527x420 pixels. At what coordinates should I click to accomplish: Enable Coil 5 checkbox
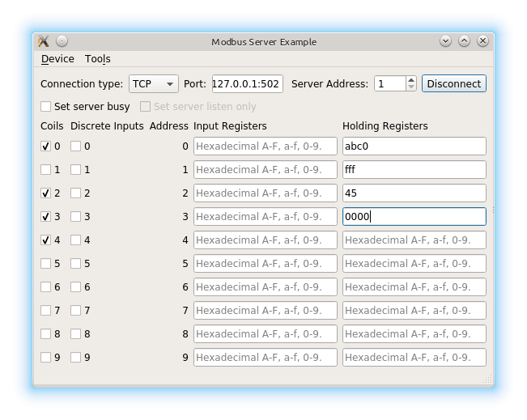[46, 264]
